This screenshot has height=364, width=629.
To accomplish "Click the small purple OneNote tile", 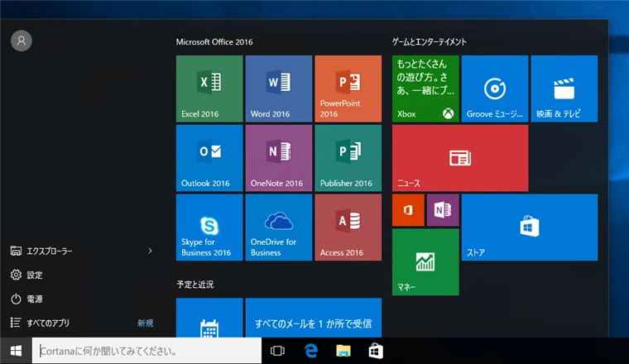I will [x=443, y=210].
